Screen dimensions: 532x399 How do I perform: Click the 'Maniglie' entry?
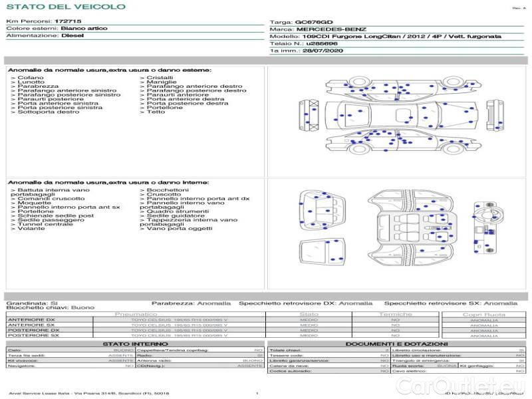[158, 82]
